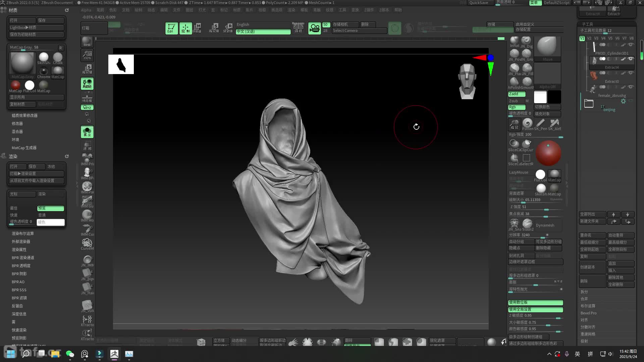
Task: Click 灯箱 menu item in top bar
Action: (x=87, y=28)
